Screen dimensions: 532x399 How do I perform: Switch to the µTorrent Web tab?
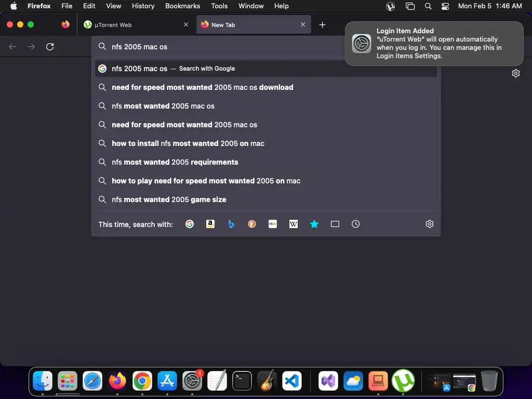(136, 24)
